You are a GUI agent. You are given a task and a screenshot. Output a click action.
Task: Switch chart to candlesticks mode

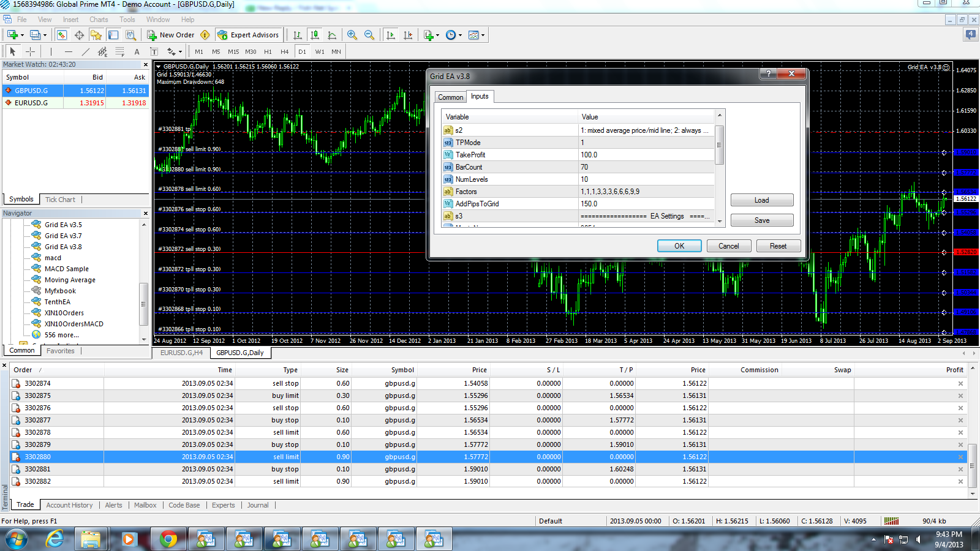pos(315,35)
